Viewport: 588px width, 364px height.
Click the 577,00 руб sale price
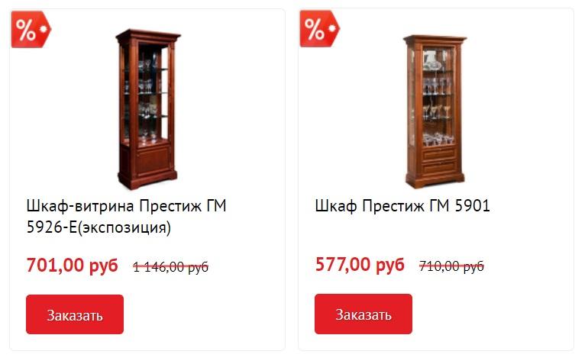pos(360,264)
